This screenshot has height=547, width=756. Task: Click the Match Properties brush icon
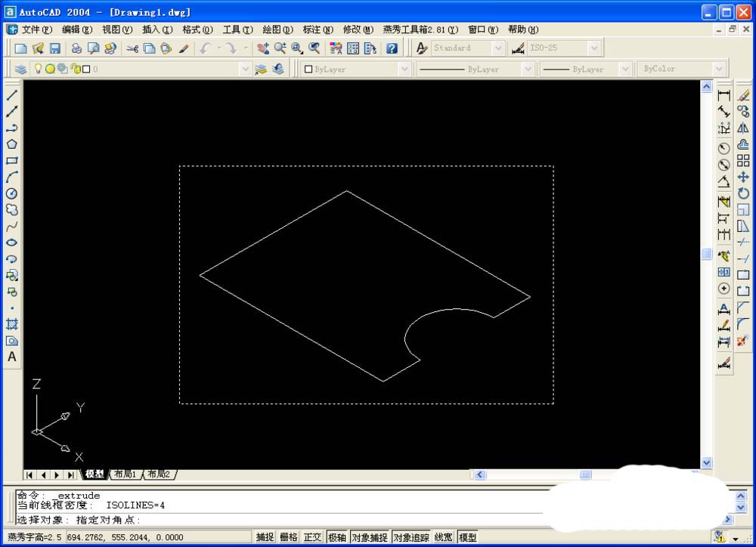[183, 48]
